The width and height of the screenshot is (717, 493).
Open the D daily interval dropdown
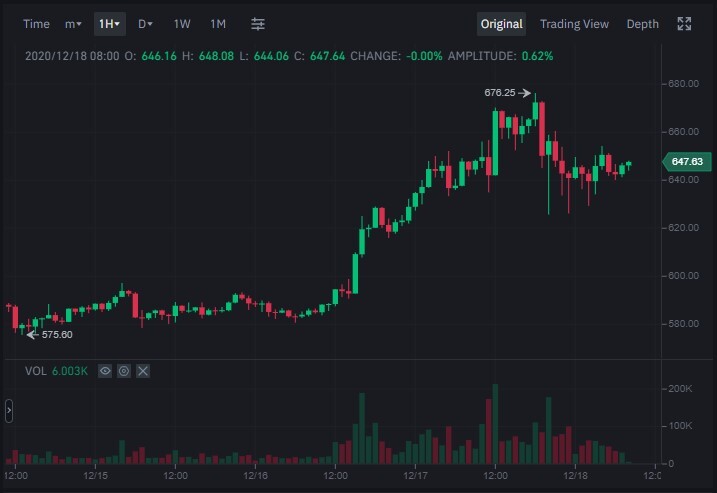point(145,24)
